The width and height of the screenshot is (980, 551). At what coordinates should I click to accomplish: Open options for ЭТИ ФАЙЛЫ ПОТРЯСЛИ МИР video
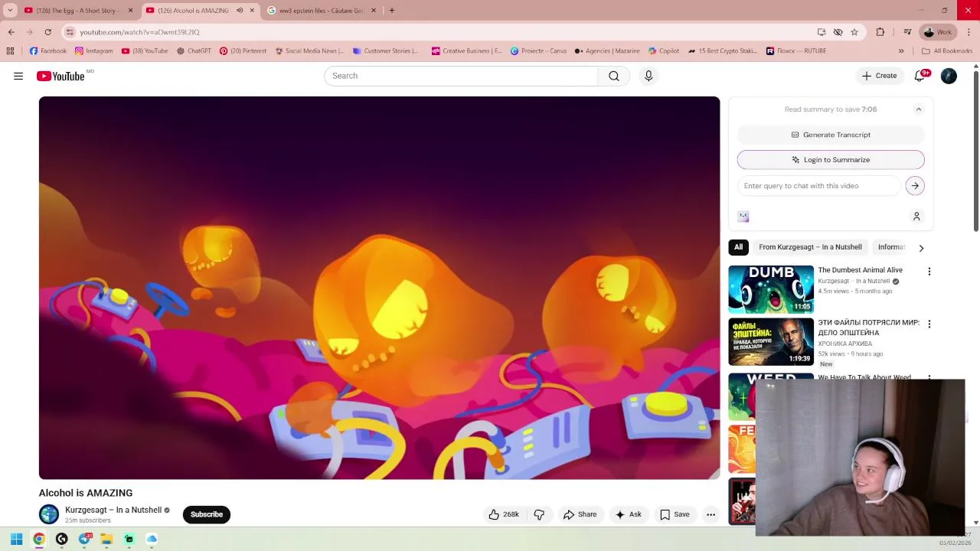929,324
